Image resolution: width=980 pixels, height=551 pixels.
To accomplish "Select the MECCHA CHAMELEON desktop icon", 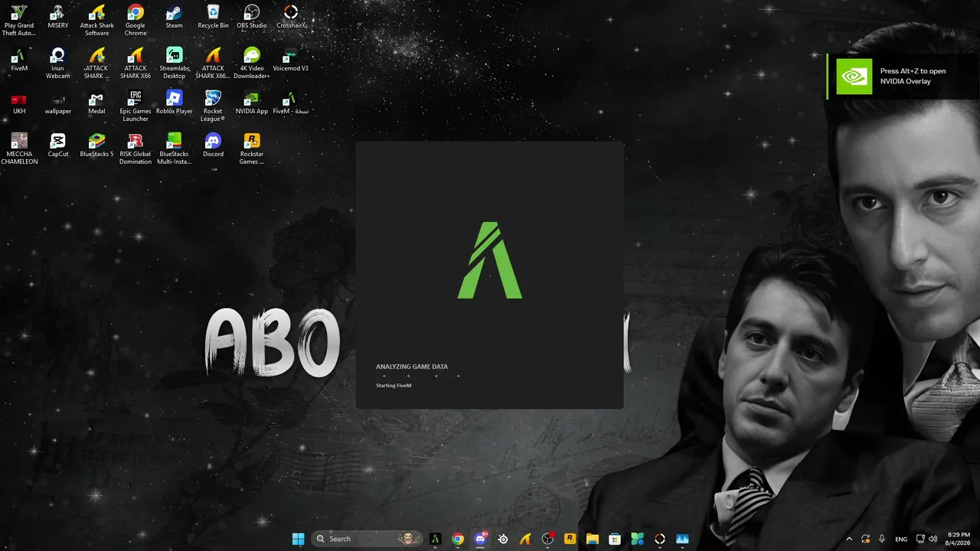I will pos(19,149).
